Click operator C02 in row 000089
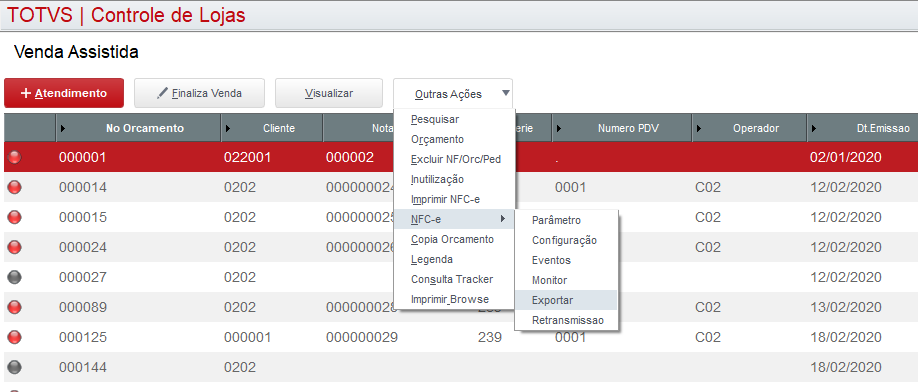This screenshot has width=918, height=392. [x=708, y=307]
